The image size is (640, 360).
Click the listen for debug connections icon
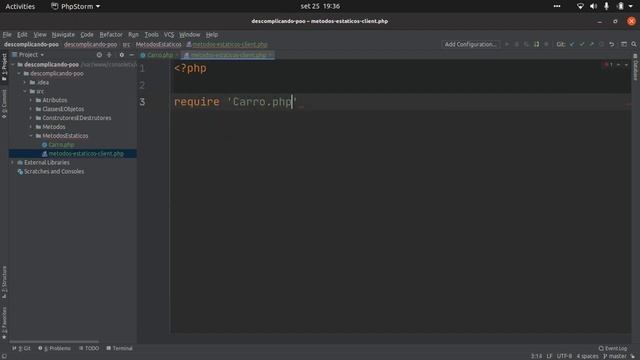point(536,44)
